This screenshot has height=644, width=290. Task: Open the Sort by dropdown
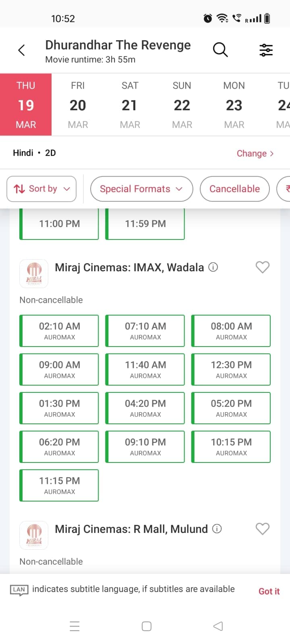(x=41, y=189)
